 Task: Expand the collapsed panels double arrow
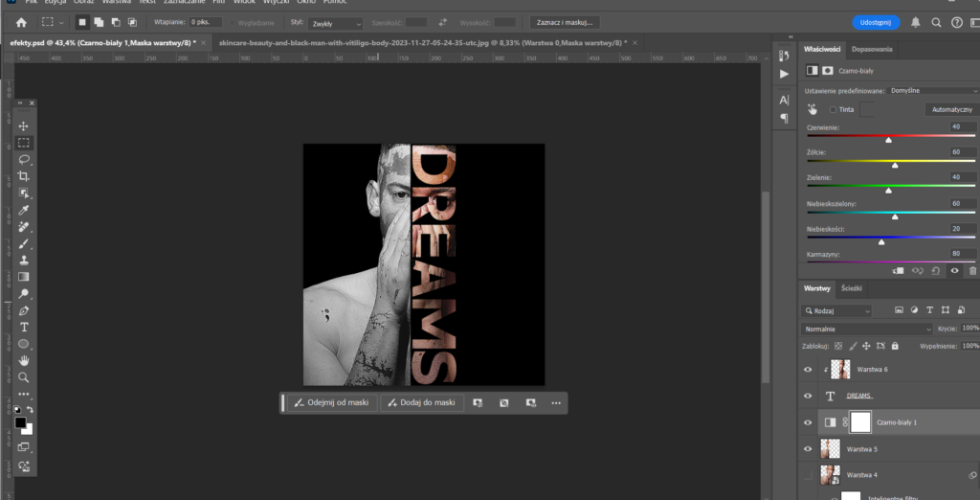pos(791,36)
